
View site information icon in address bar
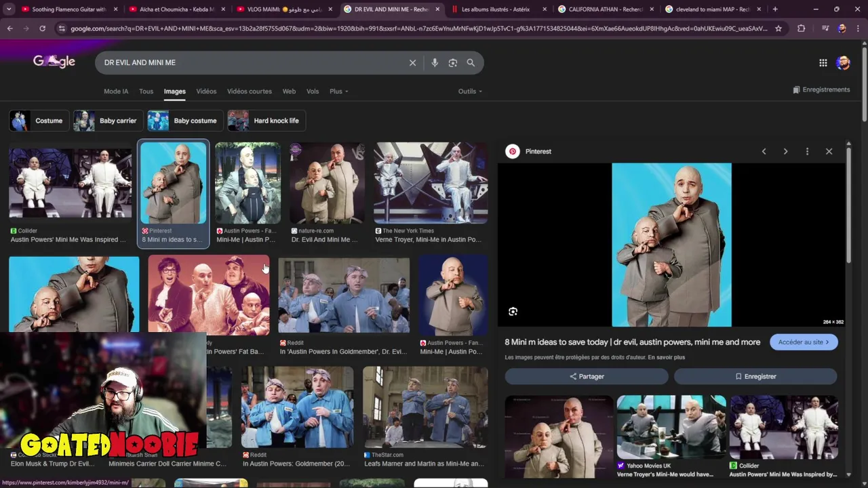pos(62,28)
